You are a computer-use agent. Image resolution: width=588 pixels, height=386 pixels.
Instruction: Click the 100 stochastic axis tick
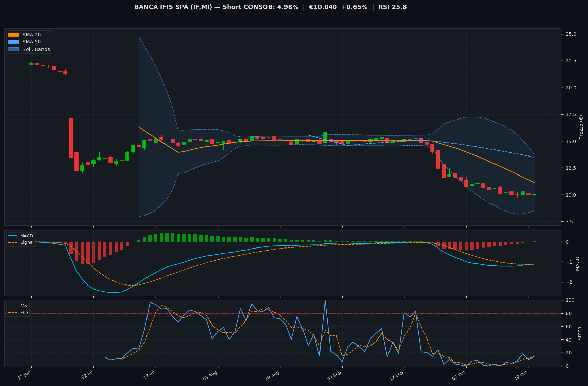pos(569,300)
